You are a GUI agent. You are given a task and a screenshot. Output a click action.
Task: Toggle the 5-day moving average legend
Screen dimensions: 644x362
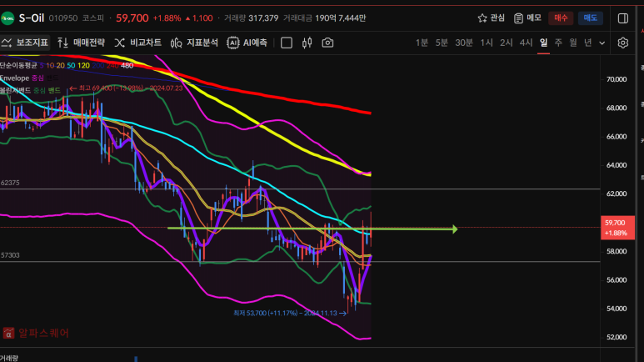coord(42,66)
